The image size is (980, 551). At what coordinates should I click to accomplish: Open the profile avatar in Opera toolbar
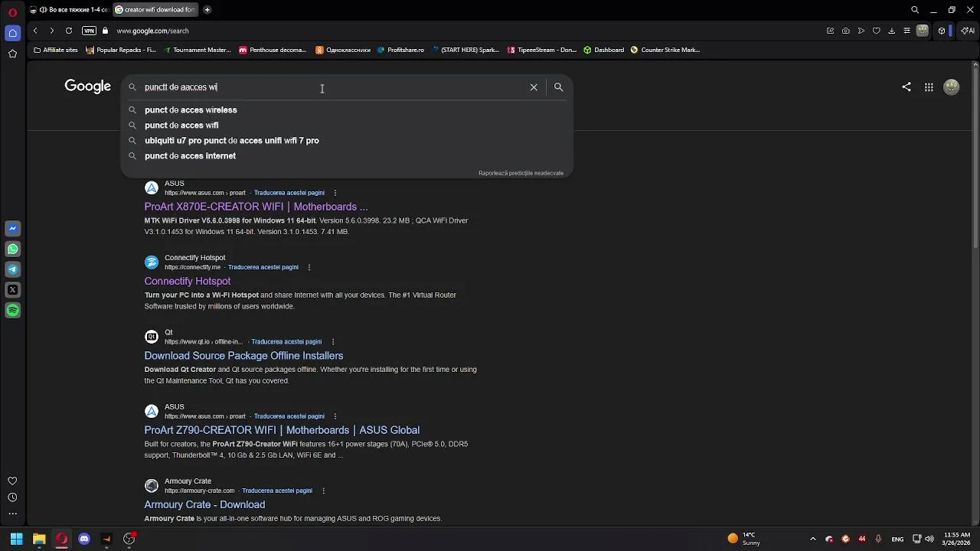point(923,31)
